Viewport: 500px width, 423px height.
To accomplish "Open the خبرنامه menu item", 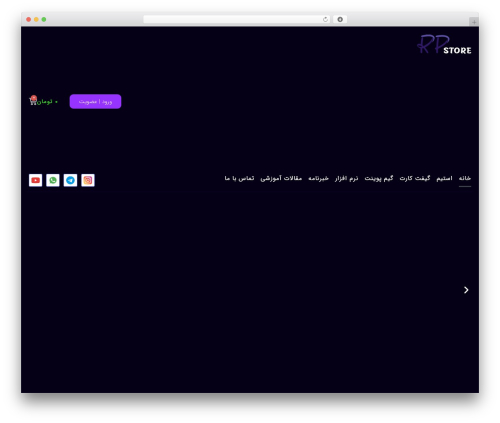I will (x=318, y=178).
